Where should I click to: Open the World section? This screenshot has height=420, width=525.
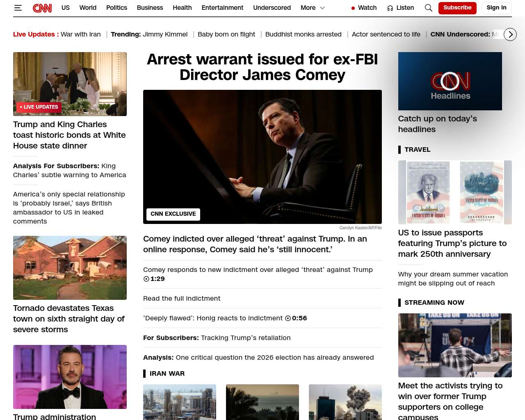(x=88, y=8)
